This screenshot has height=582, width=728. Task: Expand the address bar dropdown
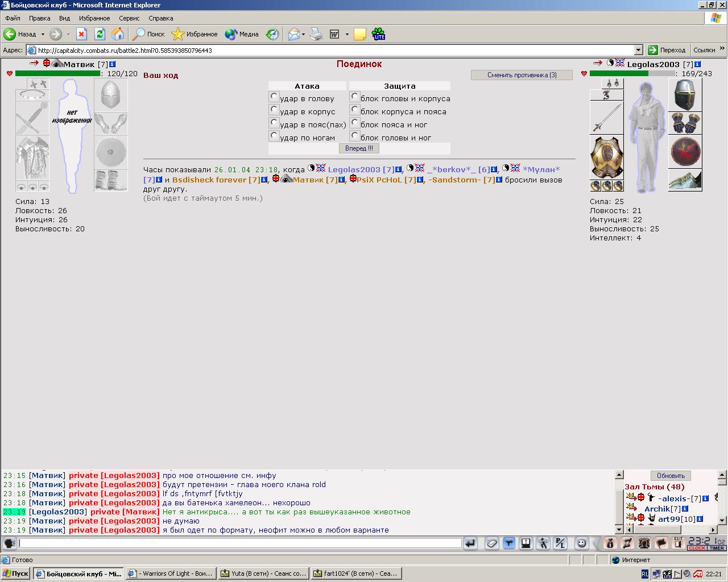(638, 50)
